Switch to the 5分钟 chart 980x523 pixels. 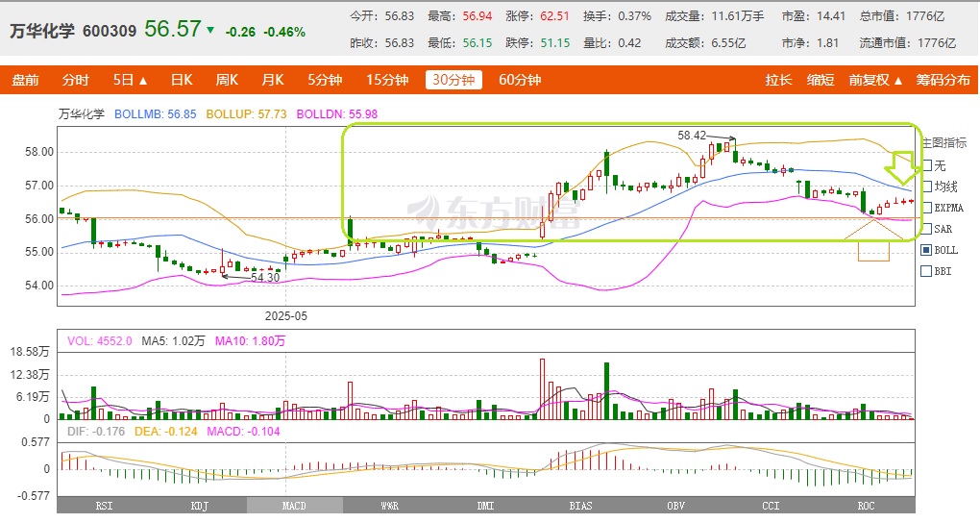(325, 80)
